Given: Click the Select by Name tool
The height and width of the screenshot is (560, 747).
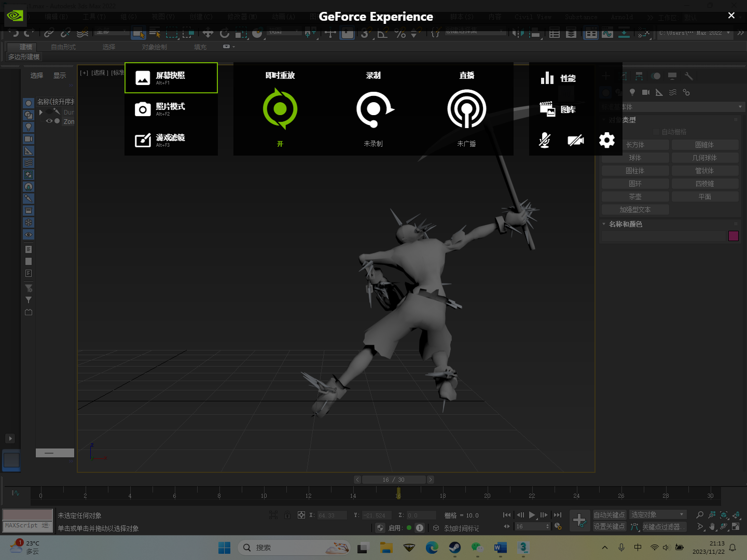Looking at the screenshot, I should click(155, 33).
